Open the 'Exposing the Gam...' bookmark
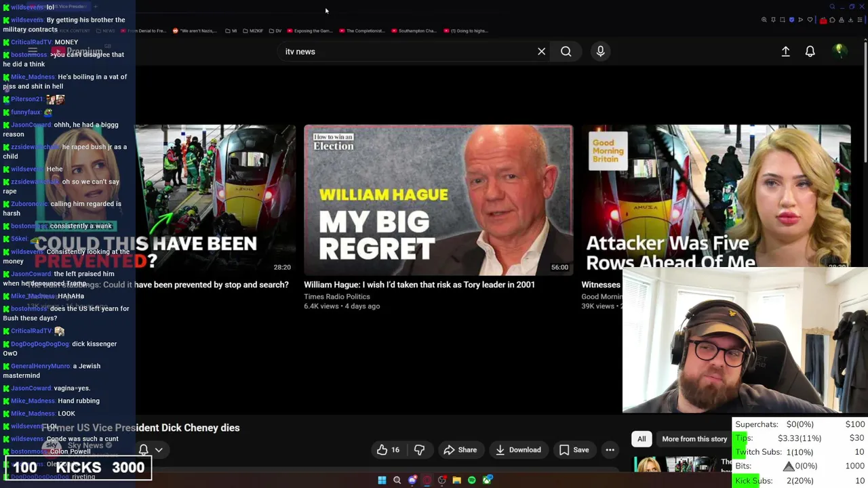The image size is (868, 488). tap(310, 30)
